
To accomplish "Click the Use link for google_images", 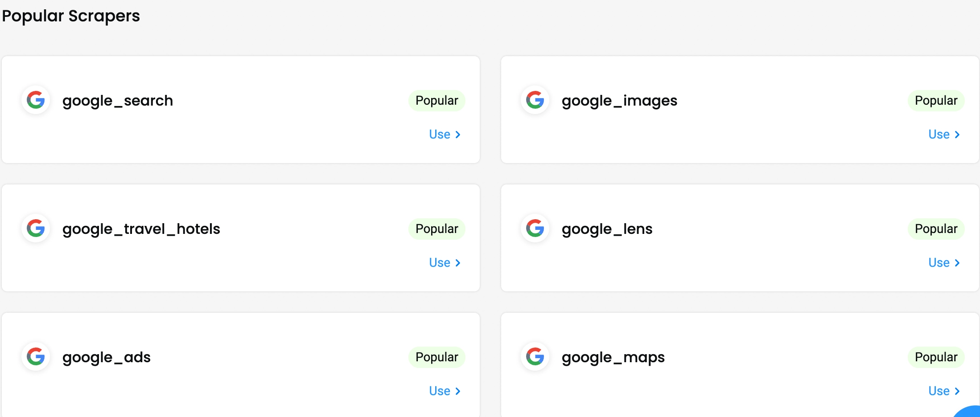I will (944, 135).
